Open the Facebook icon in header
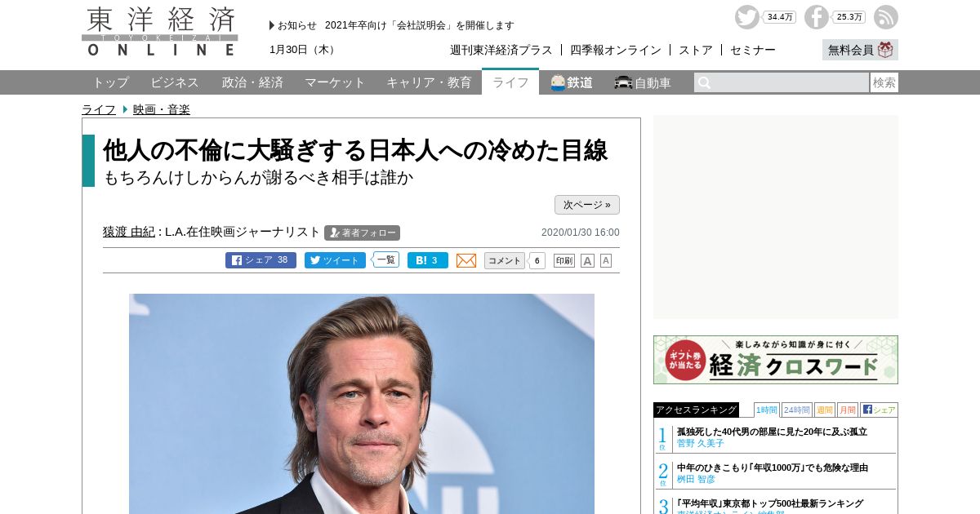980x514 pixels. (x=816, y=17)
